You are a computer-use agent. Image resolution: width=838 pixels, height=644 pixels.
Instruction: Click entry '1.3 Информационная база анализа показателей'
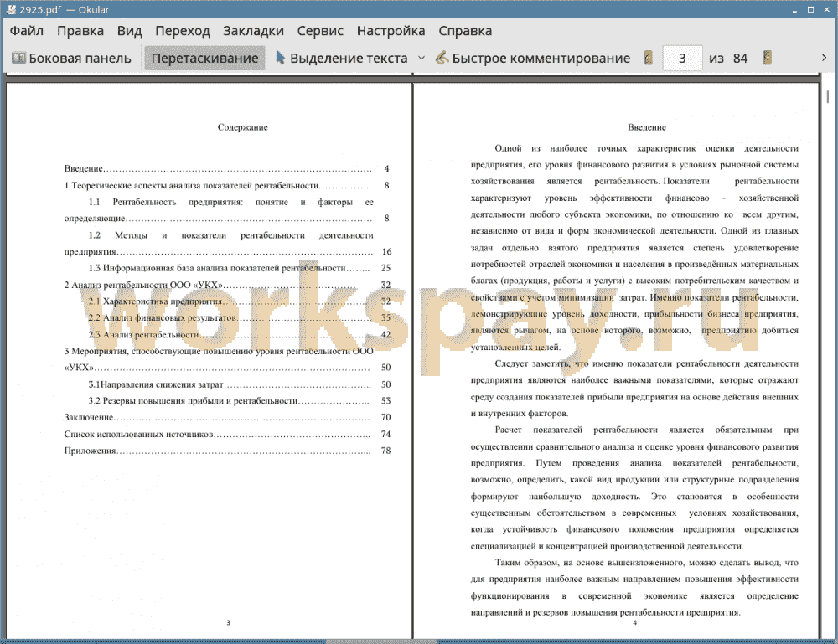pyautogui.click(x=240, y=268)
